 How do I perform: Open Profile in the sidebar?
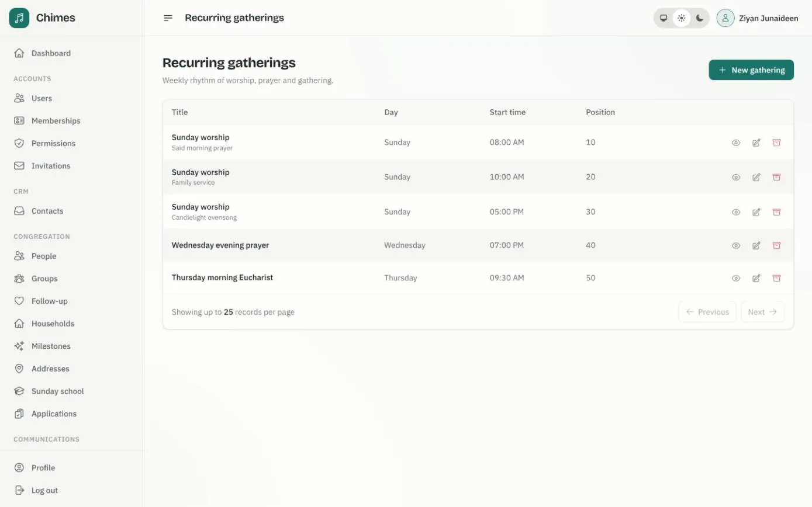pyautogui.click(x=72, y=468)
